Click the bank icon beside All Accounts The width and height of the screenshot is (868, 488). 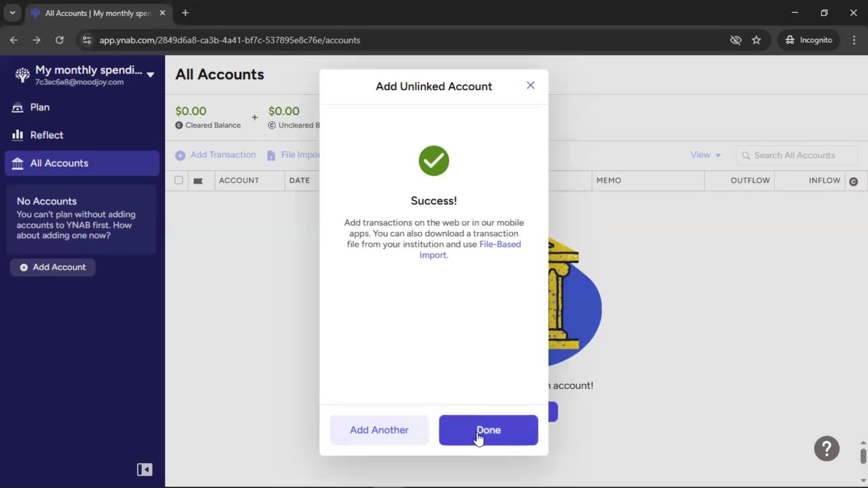click(18, 163)
